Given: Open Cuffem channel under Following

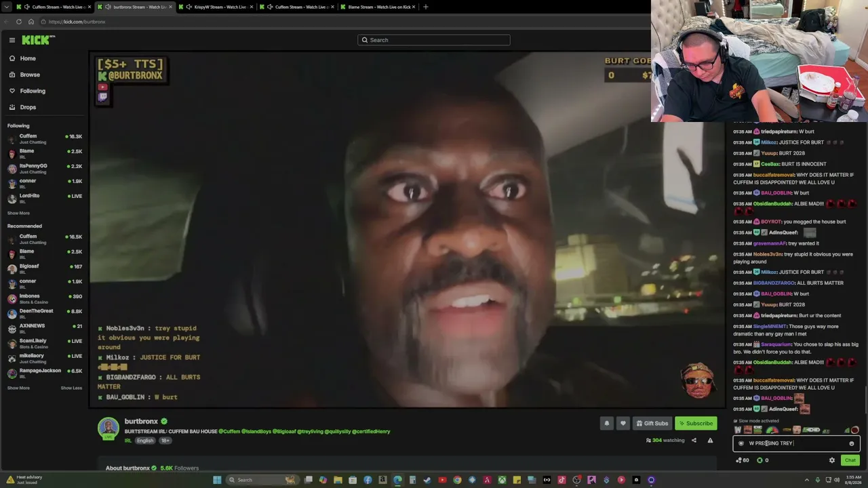Looking at the screenshot, I should 44,139.
